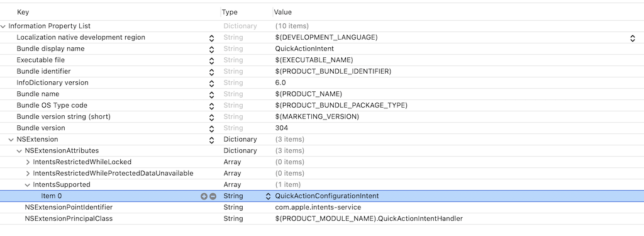The height and width of the screenshot is (236, 644).
Task: Expand IntentsRestrictedWhileProtectedDataUnavailable array
Action: click(28, 174)
